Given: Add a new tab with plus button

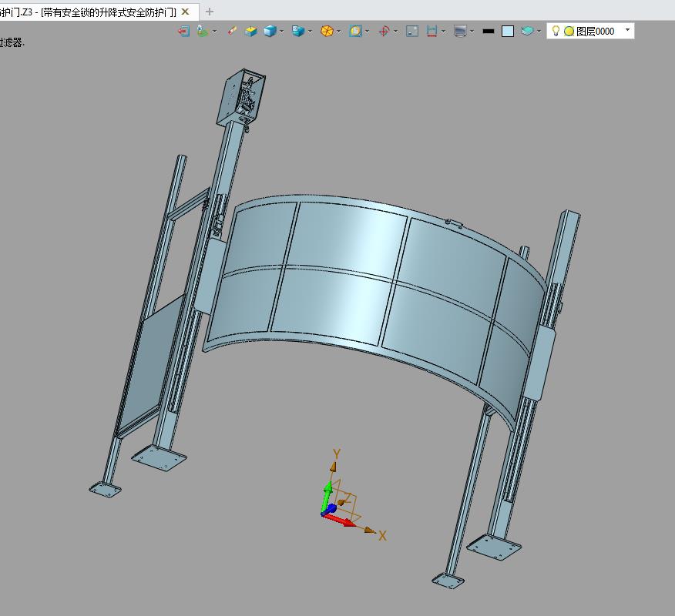Looking at the screenshot, I should coord(210,12).
